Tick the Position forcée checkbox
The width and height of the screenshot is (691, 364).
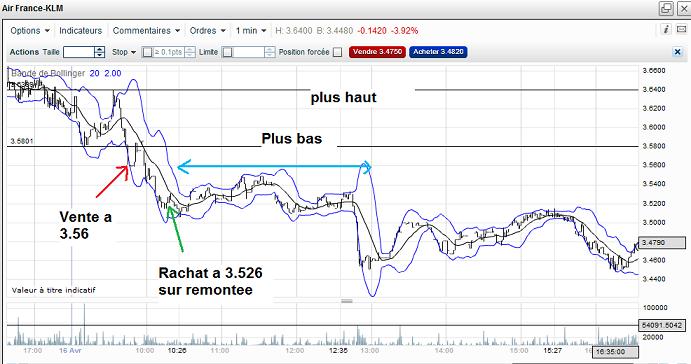(338, 52)
